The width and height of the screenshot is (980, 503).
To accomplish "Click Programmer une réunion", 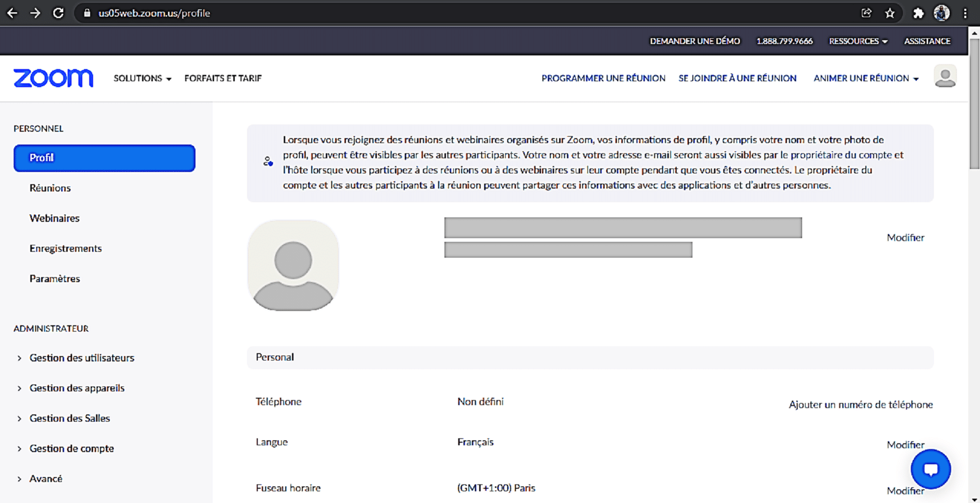I will pos(603,78).
